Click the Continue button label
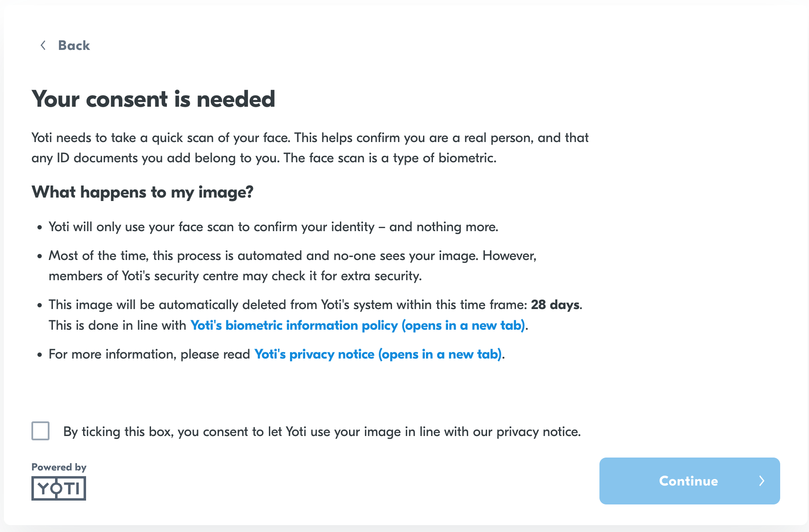809x532 pixels. 689,481
